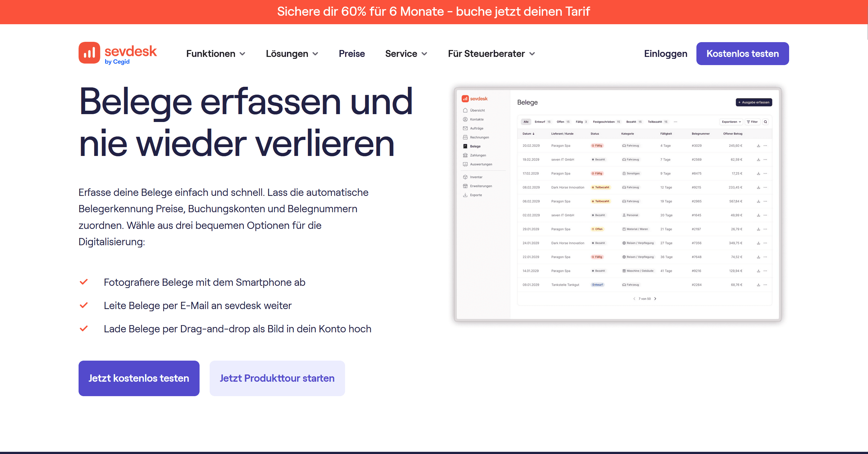This screenshot has width=868, height=454.
Task: Open more options for receipt #7648
Action: pyautogui.click(x=765, y=257)
